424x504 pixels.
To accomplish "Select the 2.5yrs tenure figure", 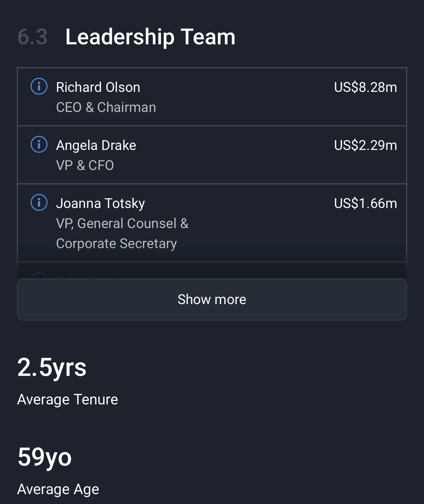I will 52,367.
